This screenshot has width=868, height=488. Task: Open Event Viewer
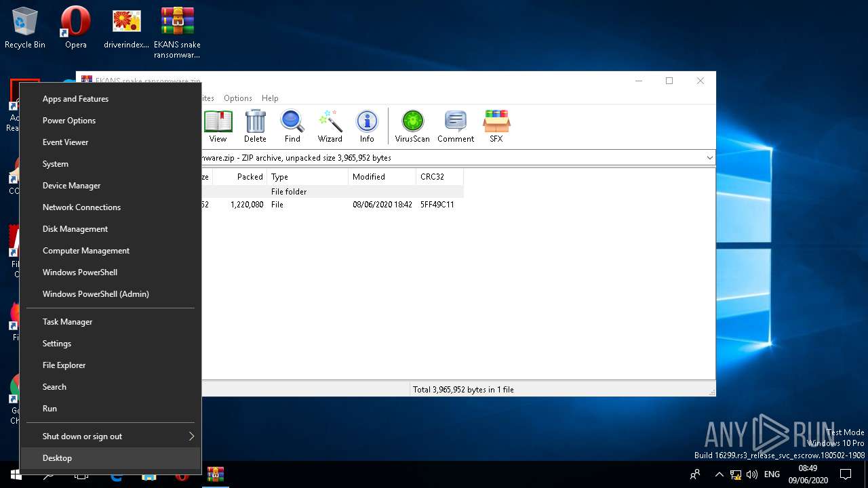click(x=111, y=142)
